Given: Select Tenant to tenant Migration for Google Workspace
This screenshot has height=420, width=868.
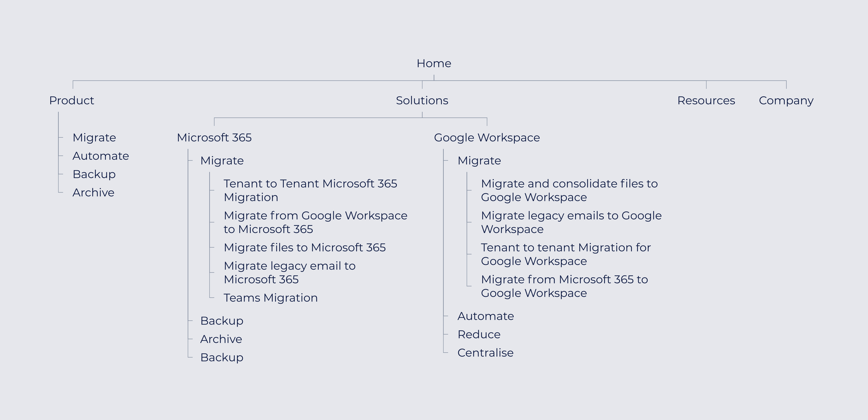Looking at the screenshot, I should pyautogui.click(x=565, y=254).
